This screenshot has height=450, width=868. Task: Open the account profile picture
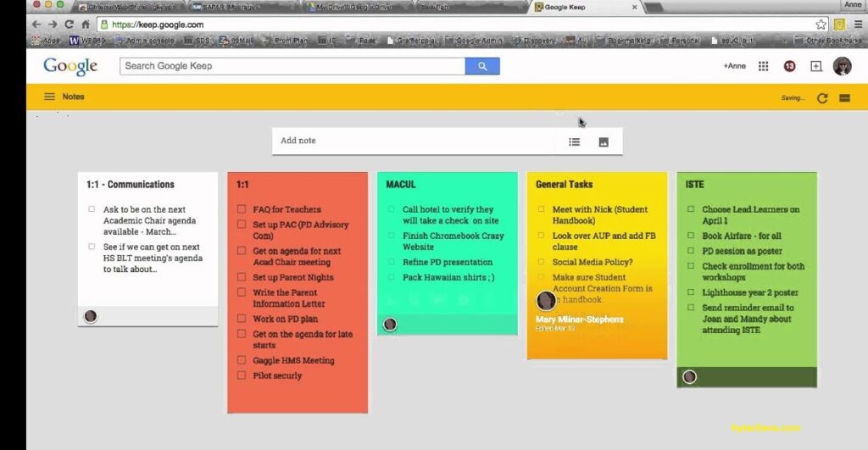coord(842,66)
